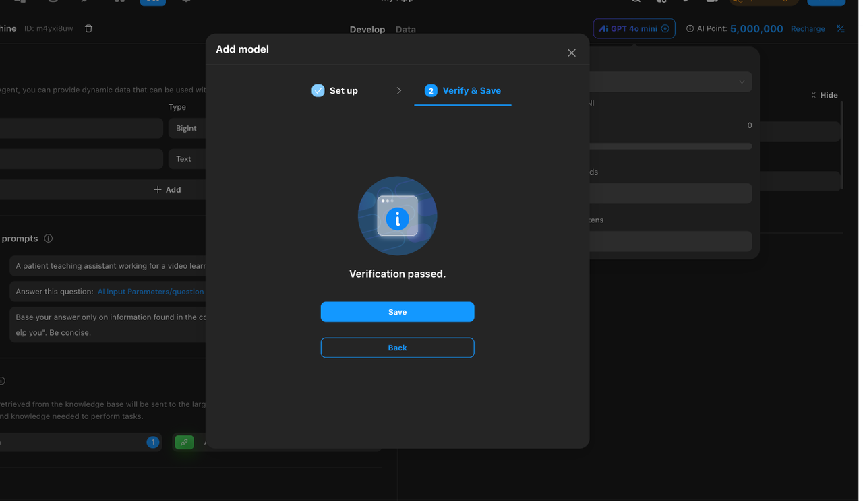863x504 pixels.
Task: Click the blue number 1 badge
Action: [x=153, y=442]
